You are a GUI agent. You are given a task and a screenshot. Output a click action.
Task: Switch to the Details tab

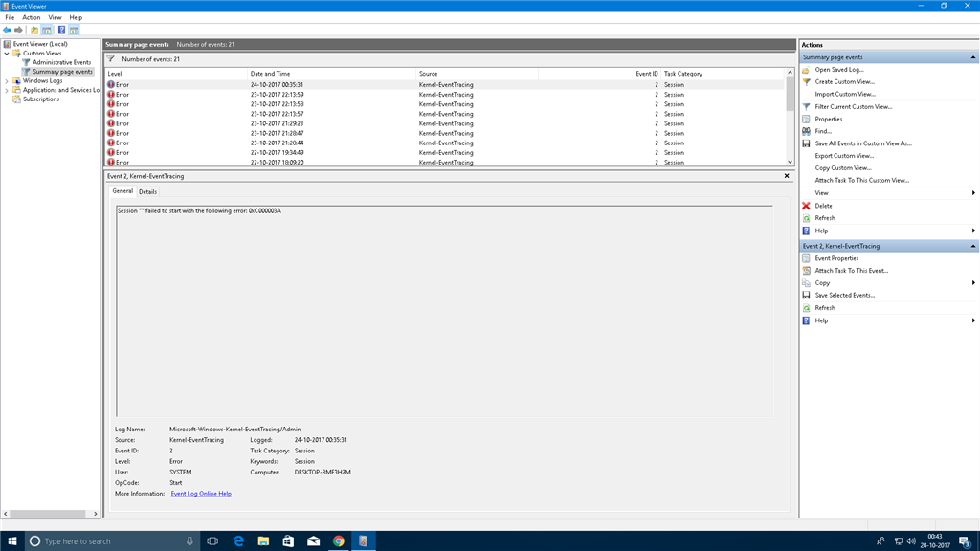coord(148,191)
